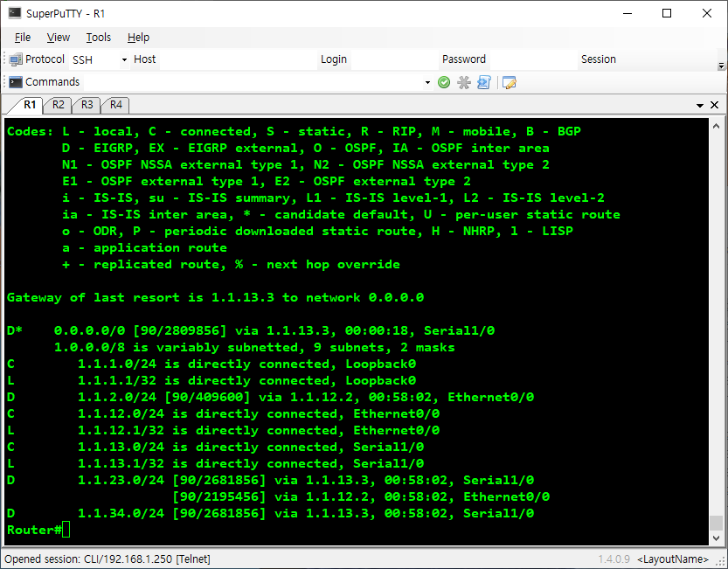Image resolution: width=728 pixels, height=569 pixels.
Task: Maximize the SuperPuTTY window
Action: click(x=667, y=13)
